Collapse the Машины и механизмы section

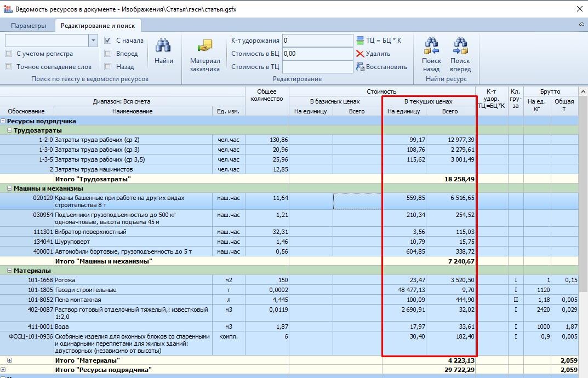[10, 188]
